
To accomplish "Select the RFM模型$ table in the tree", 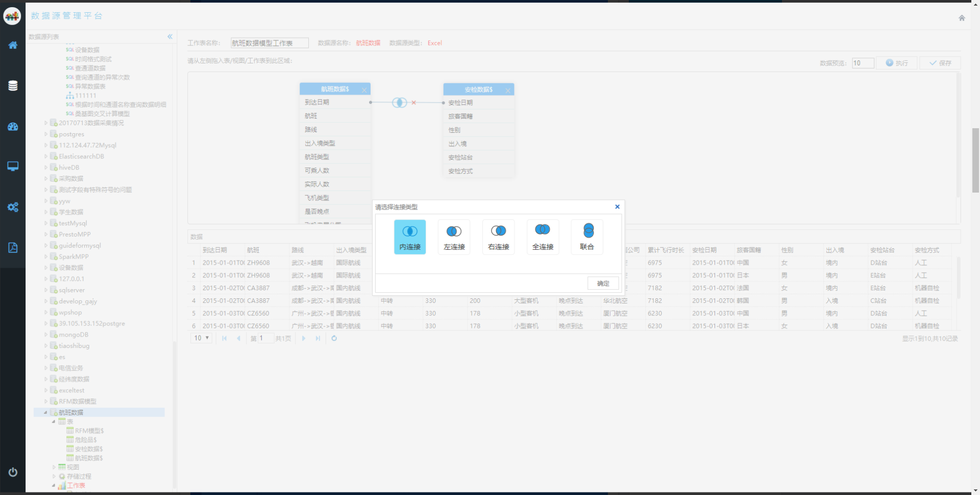I will pos(89,431).
